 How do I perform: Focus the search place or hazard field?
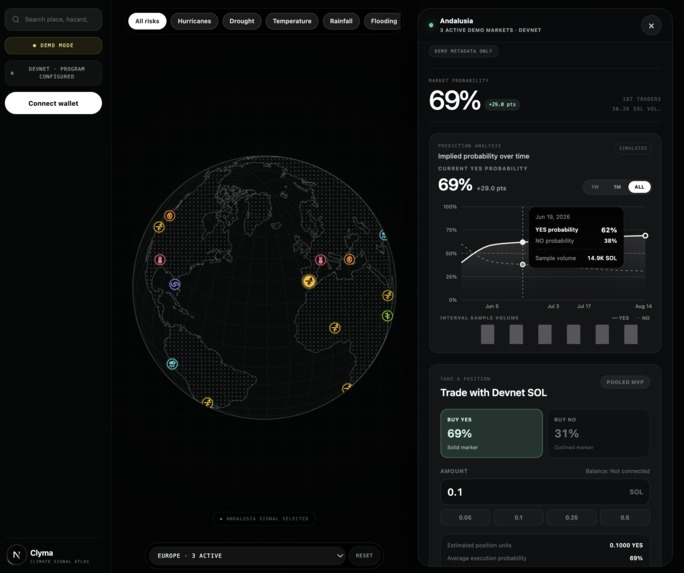53,20
